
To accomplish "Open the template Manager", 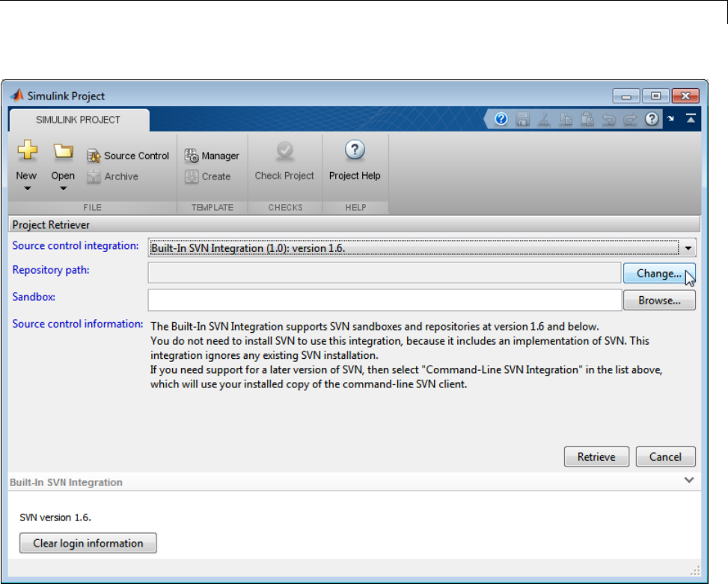I will pos(212,156).
